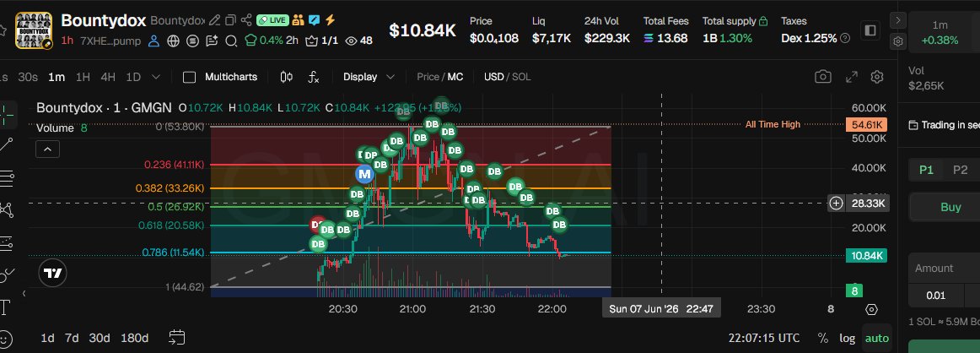Viewport: 980px width, 353px height.
Task: Enter fullscreen chart with expand arrows icon
Action: [852, 77]
